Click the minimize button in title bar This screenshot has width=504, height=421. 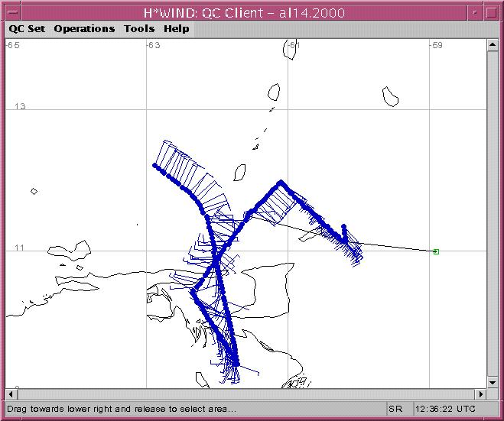coord(473,12)
